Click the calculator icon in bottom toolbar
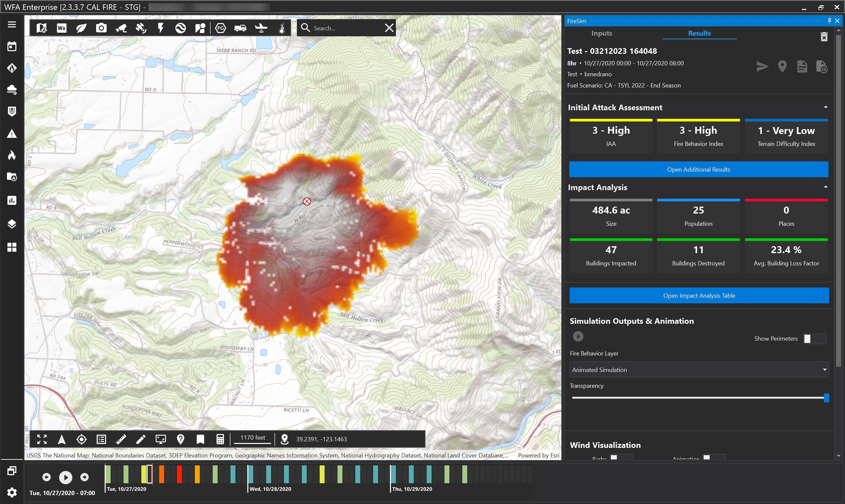845x504 pixels. point(220,439)
